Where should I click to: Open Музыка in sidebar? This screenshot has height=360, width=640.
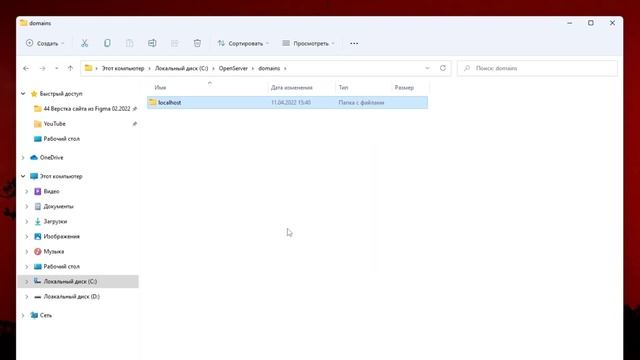click(x=54, y=252)
